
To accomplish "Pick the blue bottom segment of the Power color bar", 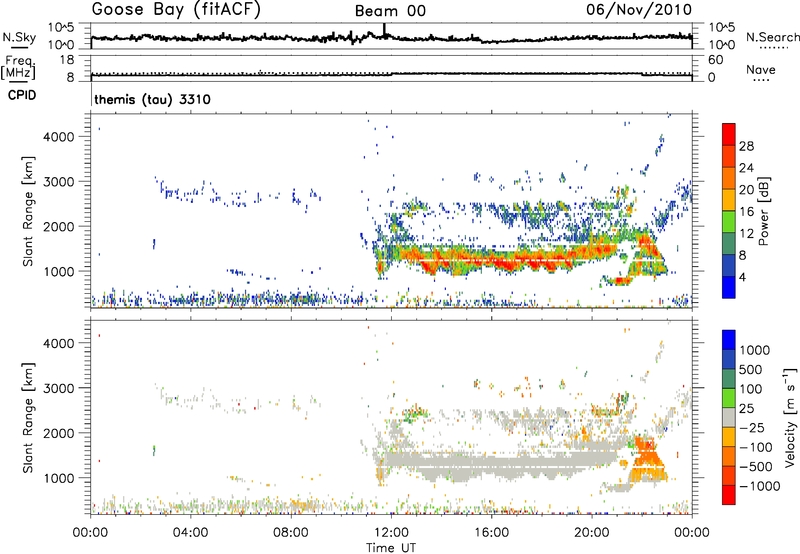I will point(729,288).
